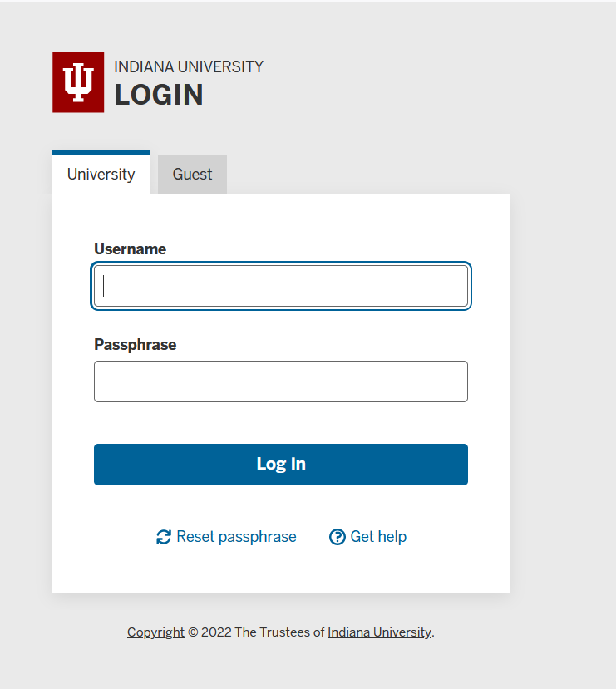
Task: Click the Username field label
Action: point(130,249)
